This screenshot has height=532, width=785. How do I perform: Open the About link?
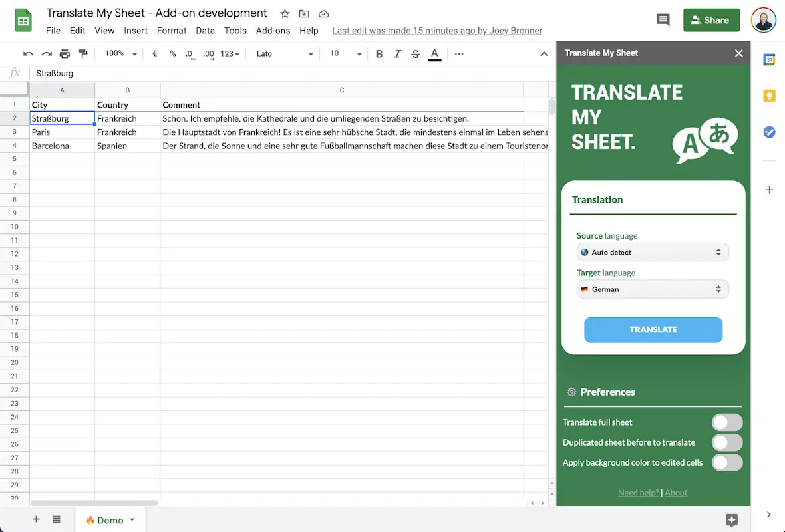pos(676,493)
